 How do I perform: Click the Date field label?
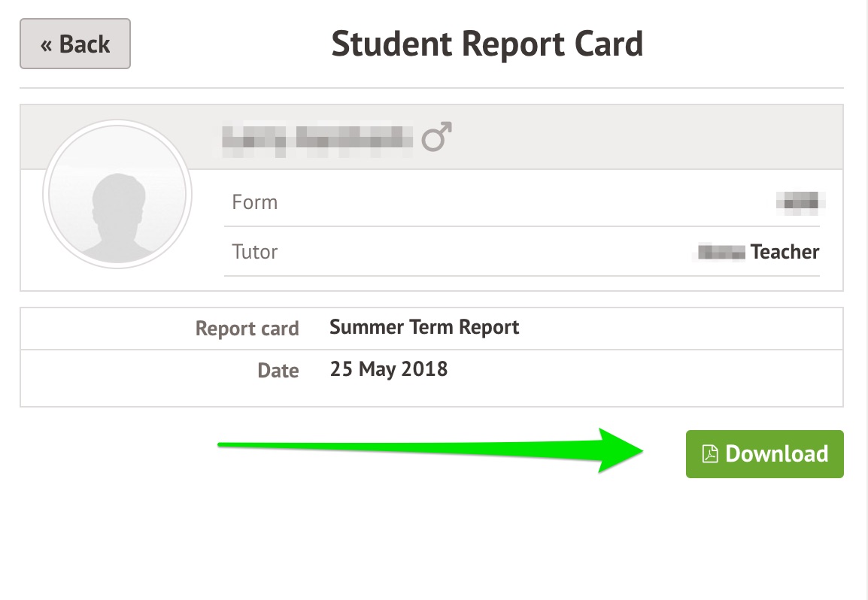278,370
